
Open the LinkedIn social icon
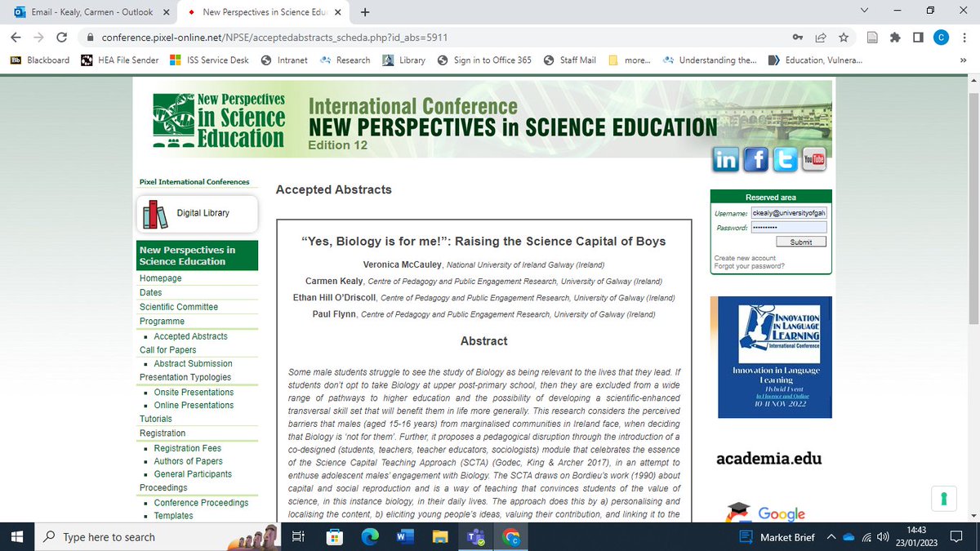[x=725, y=159]
